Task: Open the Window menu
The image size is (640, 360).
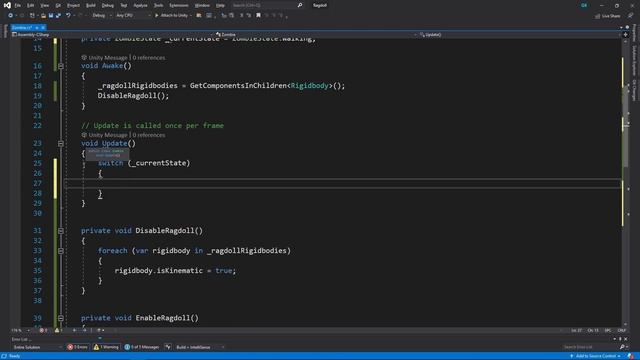Action: (x=202, y=5)
